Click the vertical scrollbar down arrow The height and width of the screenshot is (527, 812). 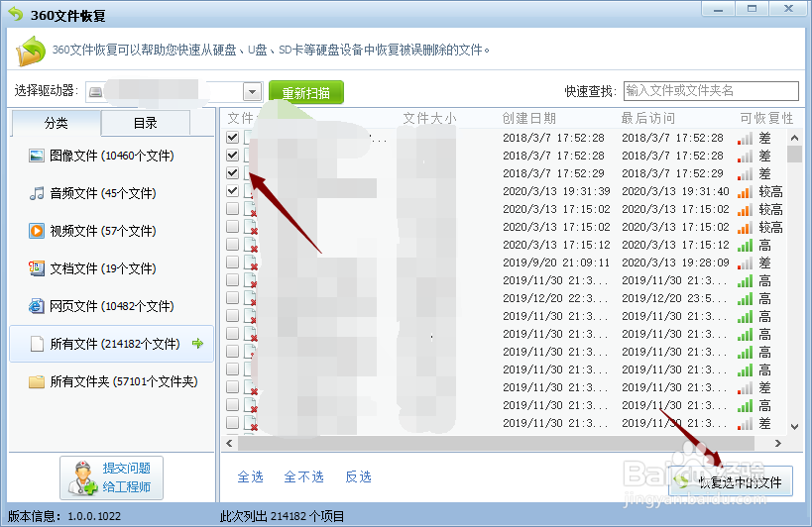794,427
